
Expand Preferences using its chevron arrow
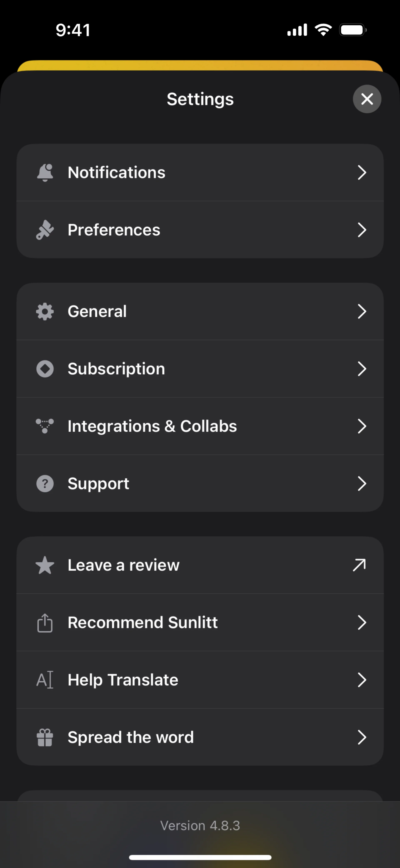362,230
